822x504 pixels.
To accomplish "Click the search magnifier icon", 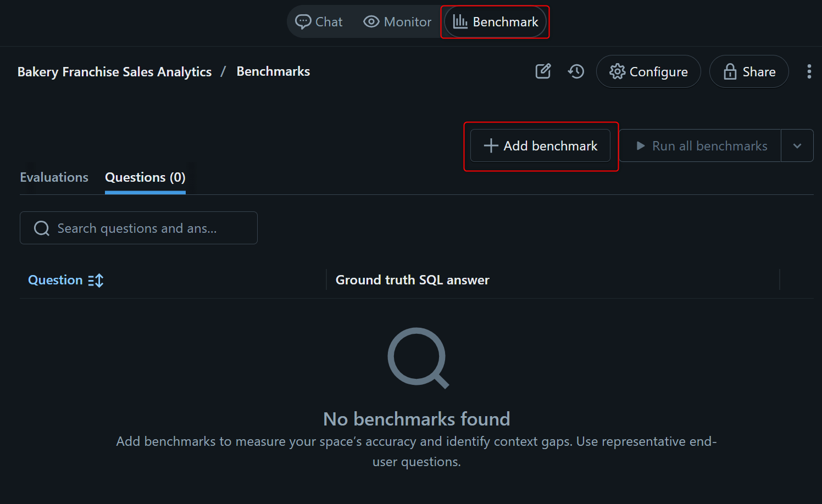I will point(42,228).
